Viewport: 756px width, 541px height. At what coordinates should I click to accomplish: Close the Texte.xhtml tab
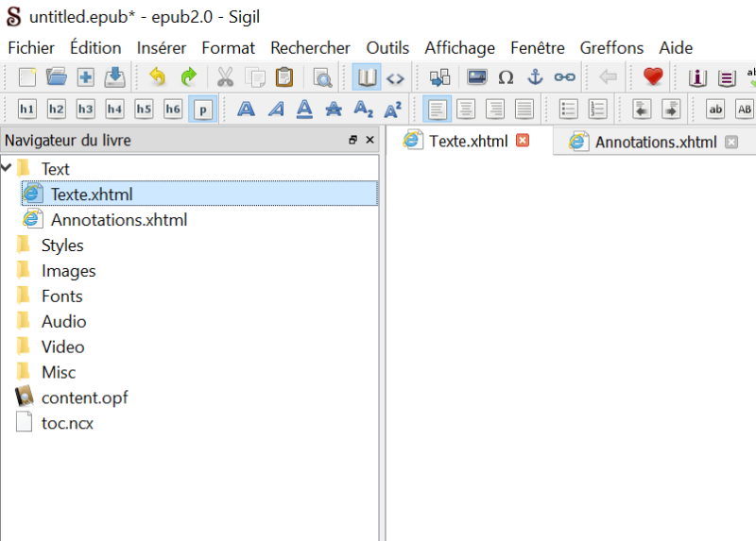(522, 141)
